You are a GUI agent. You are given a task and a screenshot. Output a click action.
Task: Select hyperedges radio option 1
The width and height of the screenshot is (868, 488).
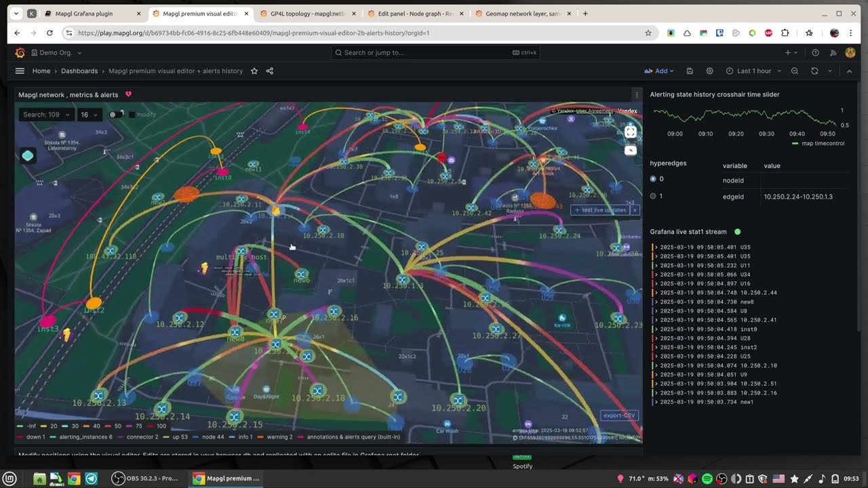(652, 196)
